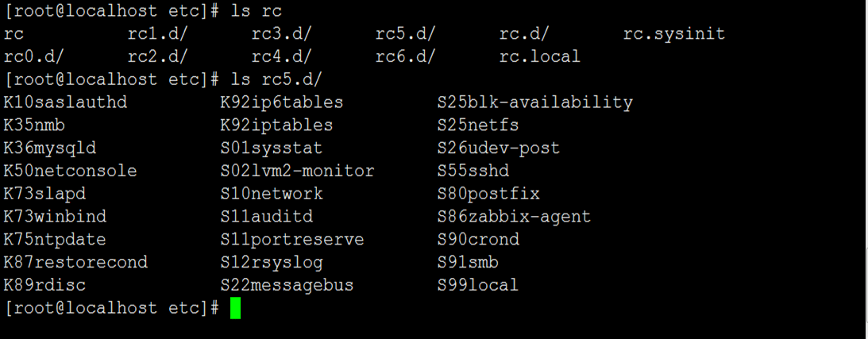Click the K92ip6tables entry
The width and height of the screenshot is (868, 339).
[282, 102]
